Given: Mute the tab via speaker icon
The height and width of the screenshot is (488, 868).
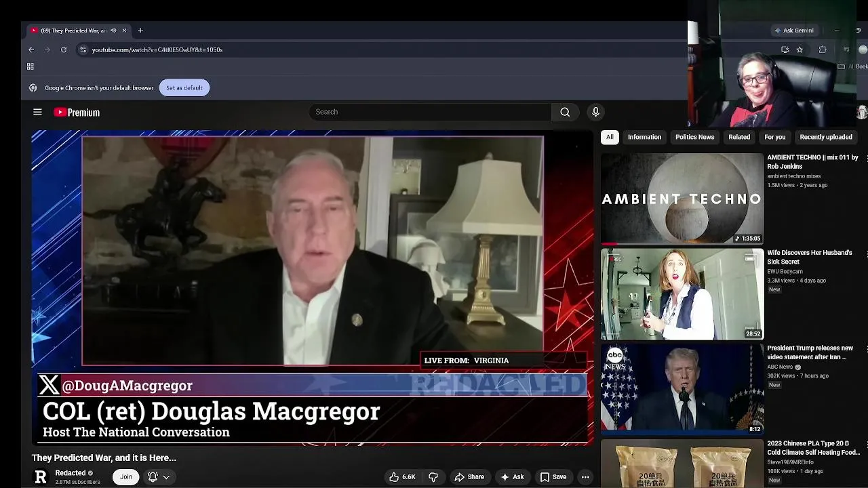Looking at the screenshot, I should 113,30.
